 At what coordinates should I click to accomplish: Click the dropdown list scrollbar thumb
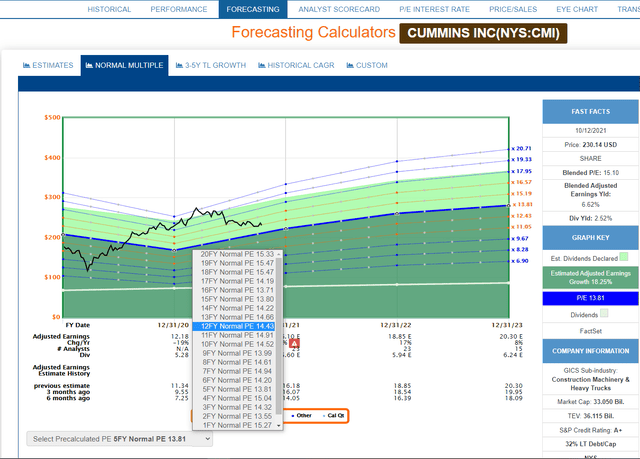(x=279, y=336)
